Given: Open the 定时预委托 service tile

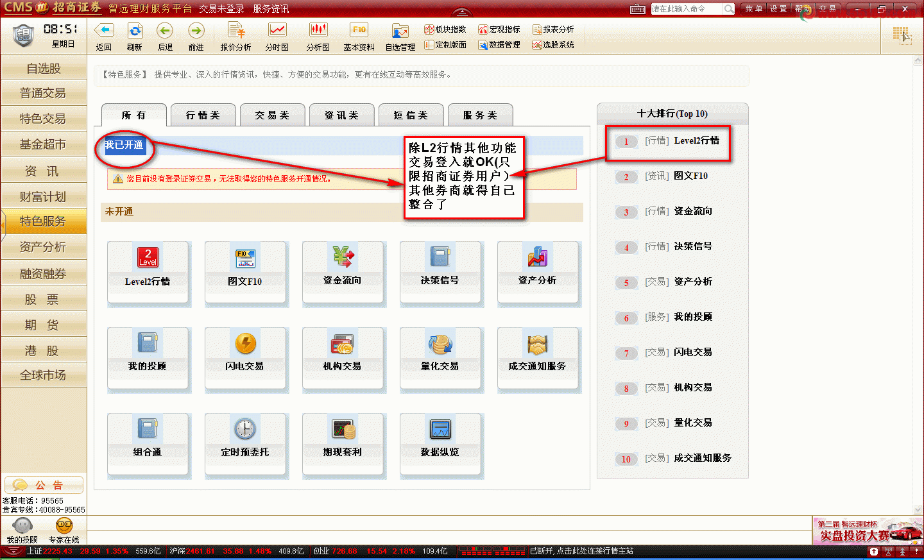Looking at the screenshot, I should click(245, 444).
